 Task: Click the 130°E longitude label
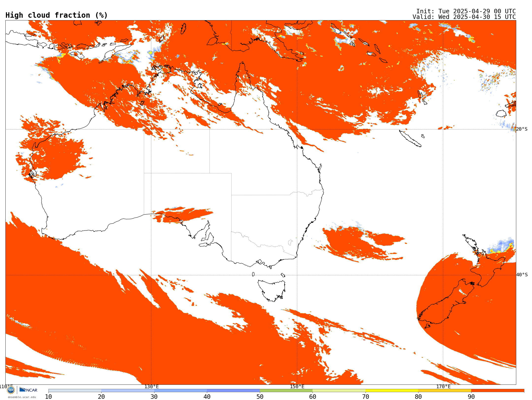[x=151, y=387]
